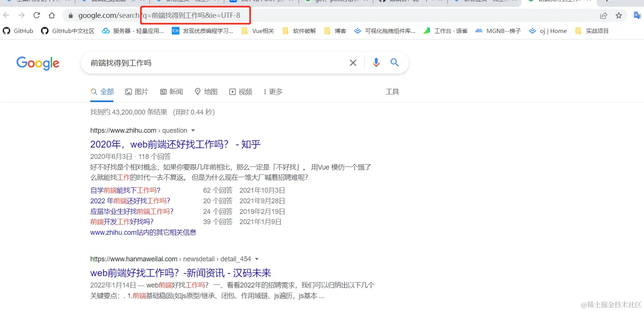Open oj | Home bookmark
Viewport: 644px width, 311px height.
pos(548,31)
